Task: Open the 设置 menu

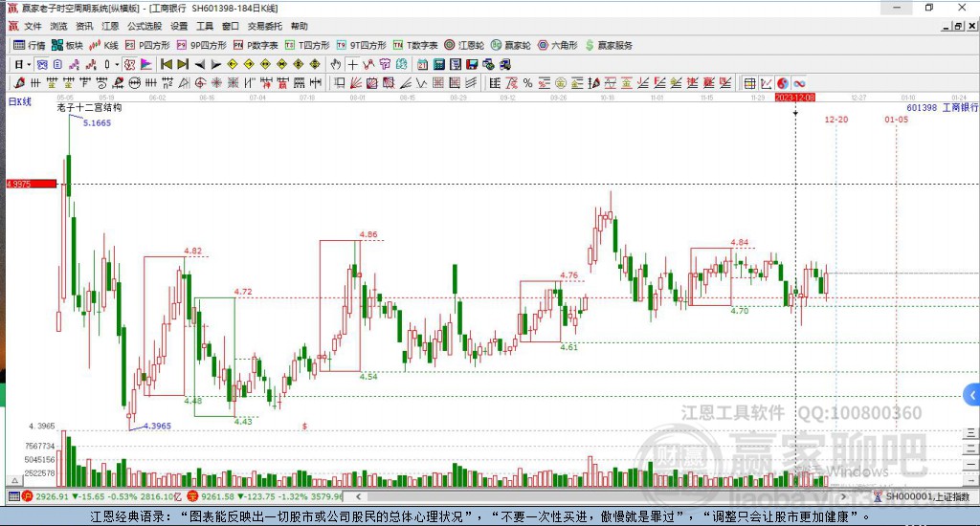Action: click(x=179, y=26)
